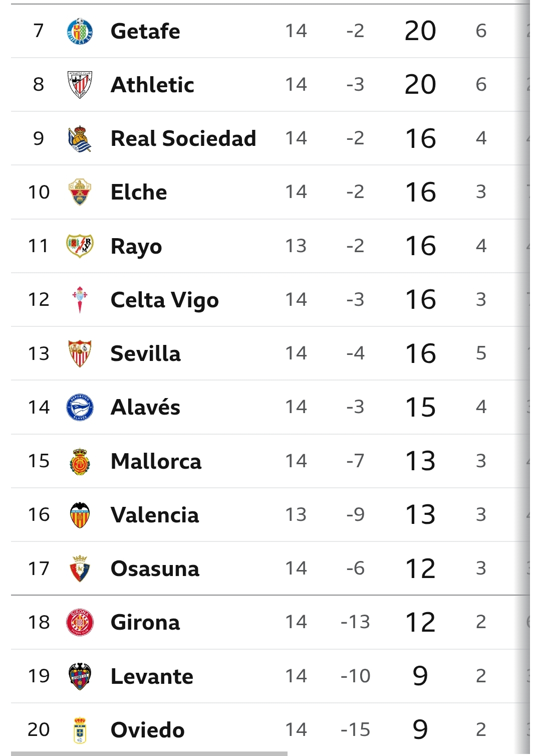Click the Valencia bat crest icon
This screenshot has width=541, height=756.
80,515
